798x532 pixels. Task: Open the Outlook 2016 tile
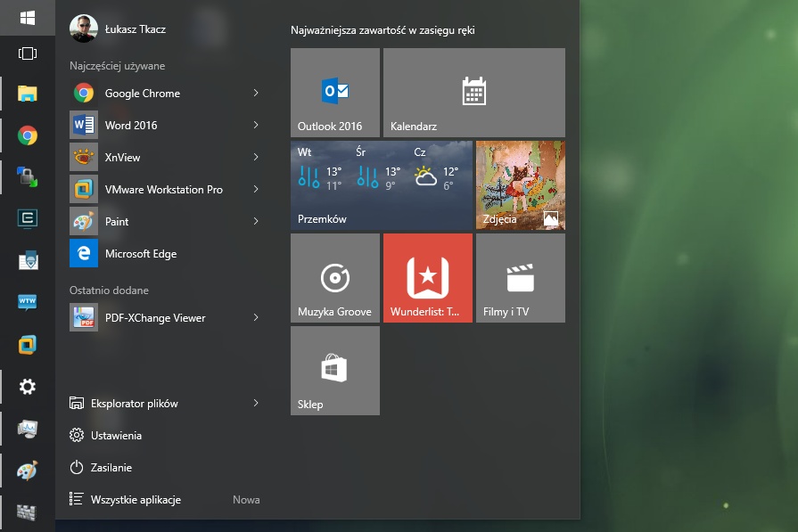pyautogui.click(x=335, y=93)
